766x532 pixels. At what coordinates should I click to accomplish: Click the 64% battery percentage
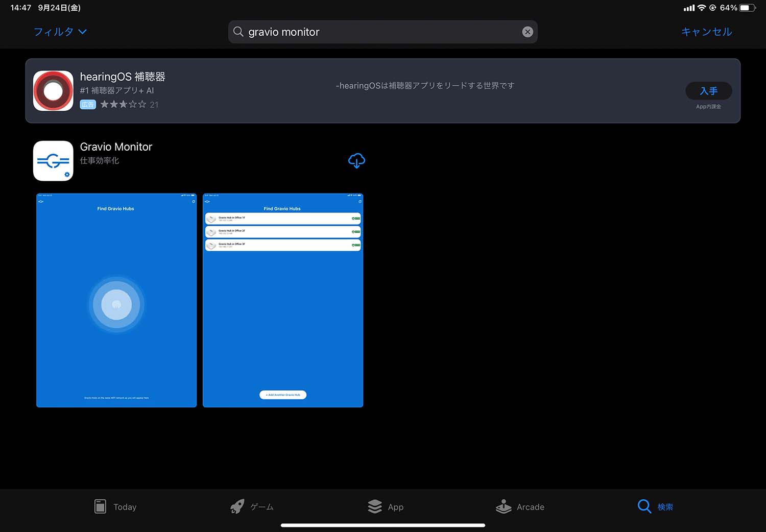[729, 8]
